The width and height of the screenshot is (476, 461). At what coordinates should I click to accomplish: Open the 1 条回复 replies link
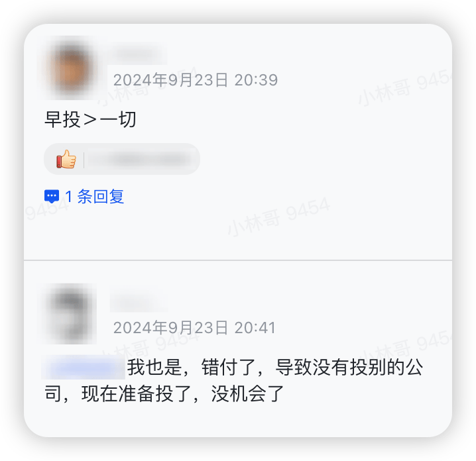pyautogui.click(x=94, y=197)
